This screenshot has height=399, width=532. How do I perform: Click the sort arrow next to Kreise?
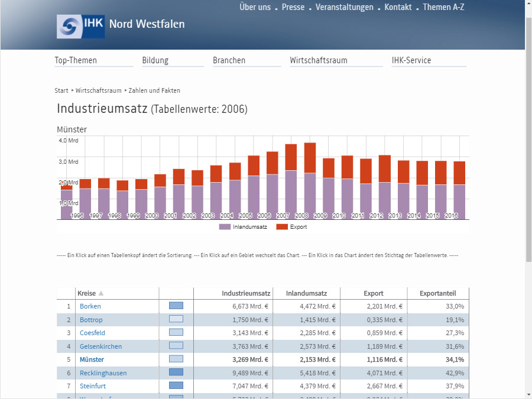tap(100, 293)
